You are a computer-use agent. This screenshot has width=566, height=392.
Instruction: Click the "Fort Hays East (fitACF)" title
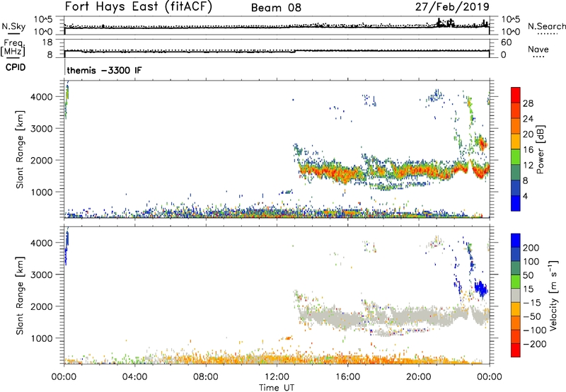pos(138,6)
